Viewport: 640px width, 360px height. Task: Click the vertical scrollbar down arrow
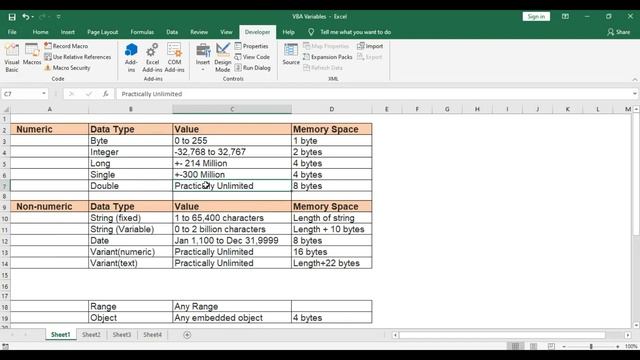[636, 325]
